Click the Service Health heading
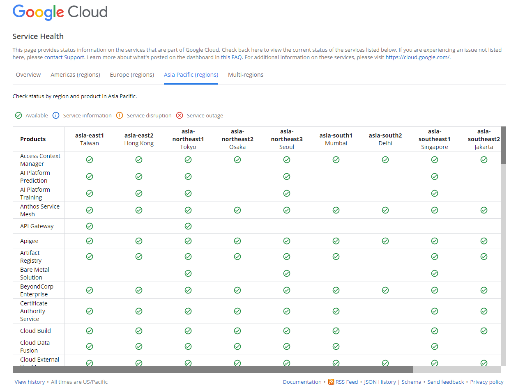 (x=38, y=36)
